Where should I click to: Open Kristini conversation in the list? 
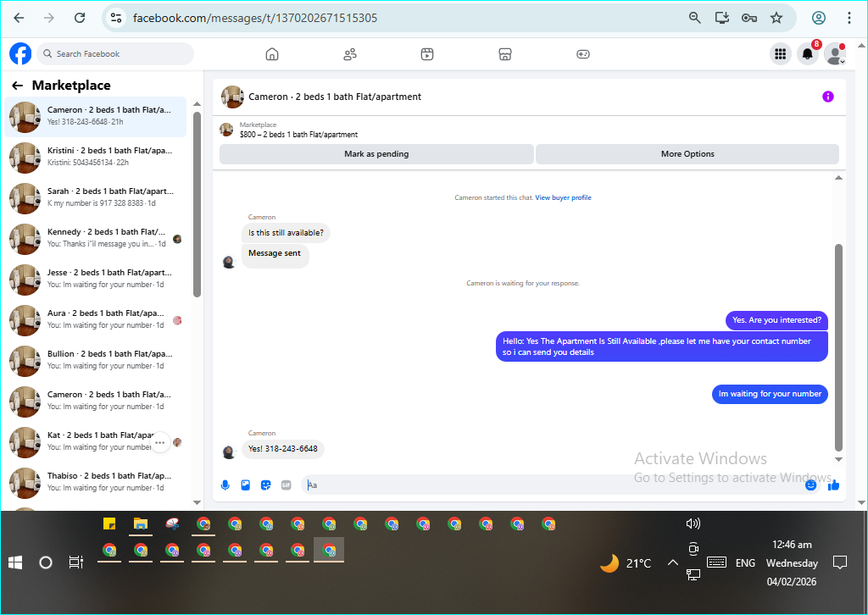click(95, 158)
